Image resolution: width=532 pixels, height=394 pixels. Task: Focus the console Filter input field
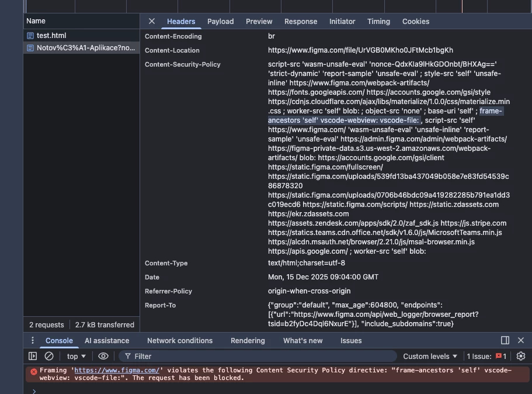pyautogui.click(x=258, y=357)
